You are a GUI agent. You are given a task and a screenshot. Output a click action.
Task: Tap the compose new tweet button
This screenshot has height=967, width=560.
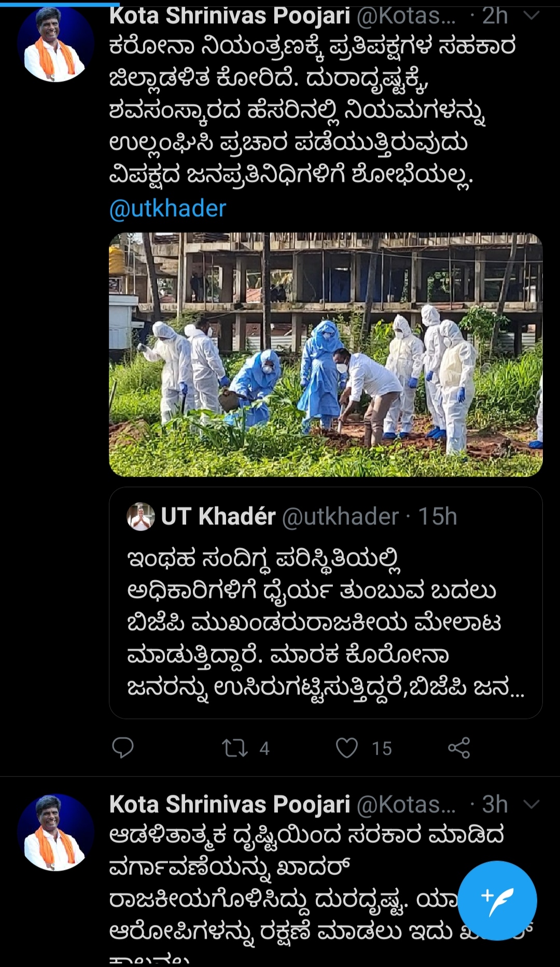tap(497, 900)
